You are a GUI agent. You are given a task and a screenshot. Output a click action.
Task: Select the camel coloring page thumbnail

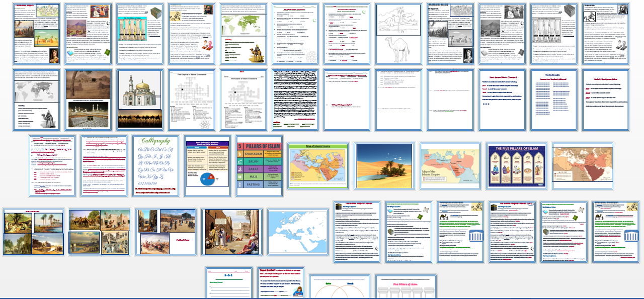399,34
